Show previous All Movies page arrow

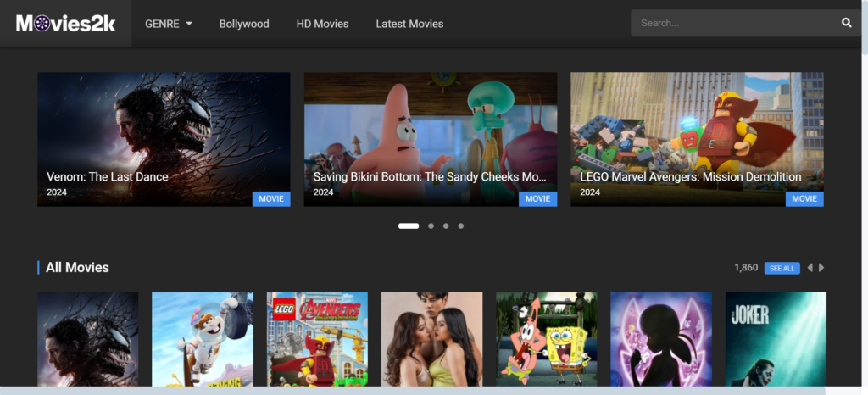pos(810,268)
